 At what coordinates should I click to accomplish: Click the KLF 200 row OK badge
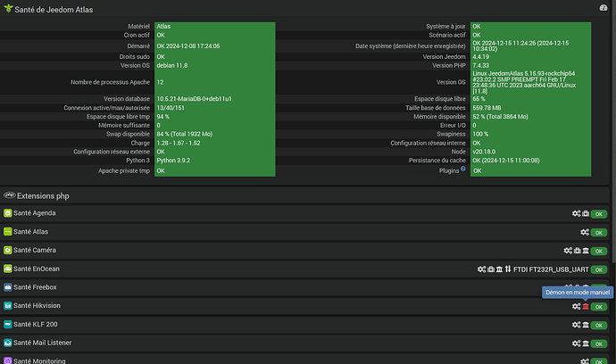click(599, 325)
